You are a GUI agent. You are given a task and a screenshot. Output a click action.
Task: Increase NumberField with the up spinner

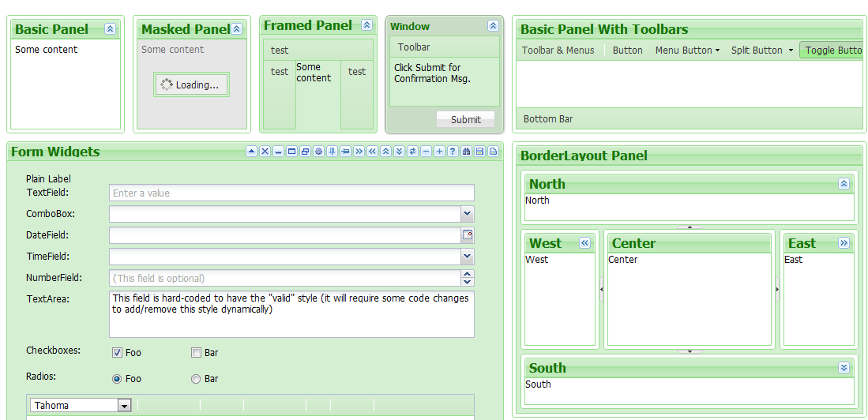coord(468,274)
